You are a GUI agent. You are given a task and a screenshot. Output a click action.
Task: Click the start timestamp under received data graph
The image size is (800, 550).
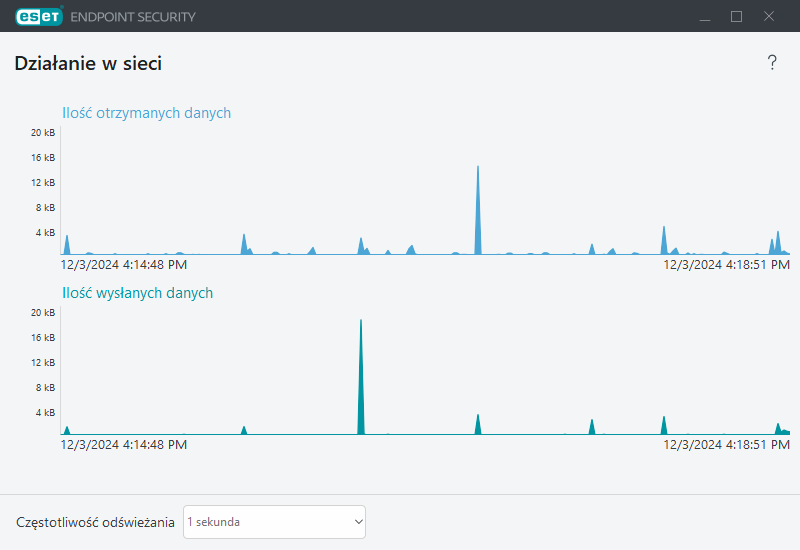point(123,265)
